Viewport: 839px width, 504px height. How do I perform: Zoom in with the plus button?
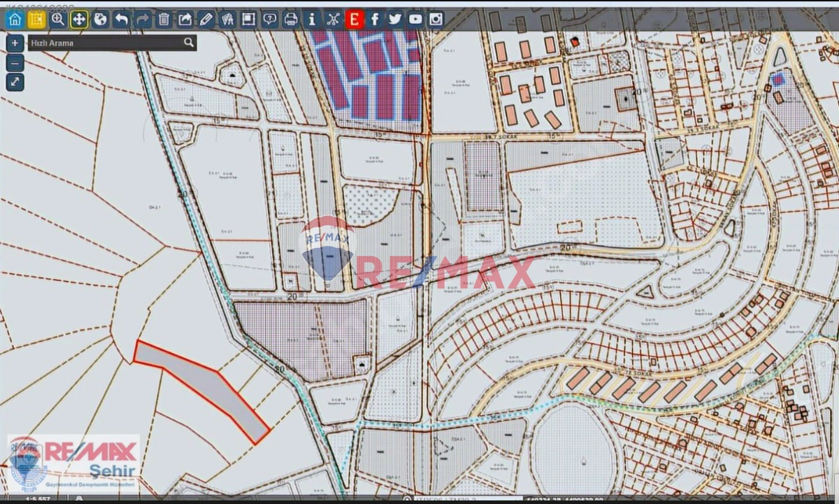click(15, 43)
